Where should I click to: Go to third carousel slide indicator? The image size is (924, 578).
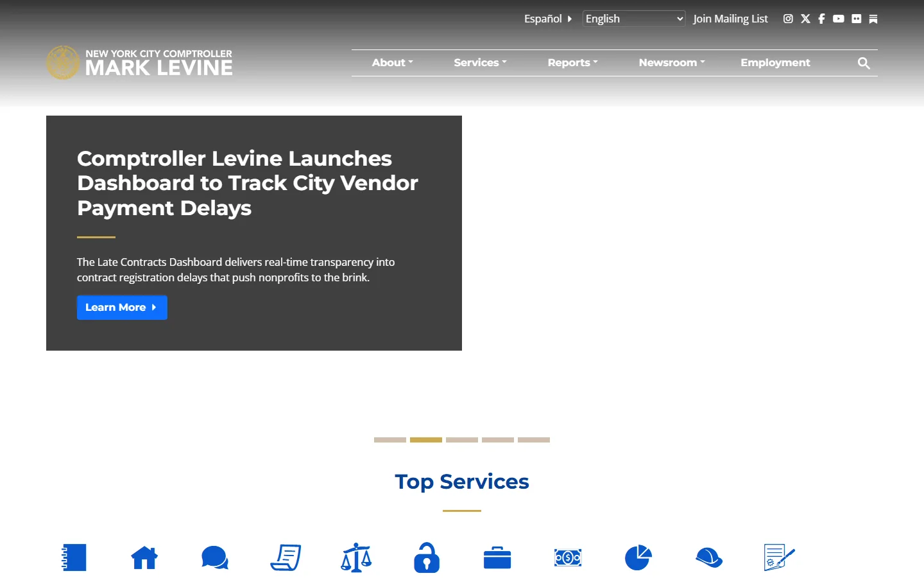(462, 440)
